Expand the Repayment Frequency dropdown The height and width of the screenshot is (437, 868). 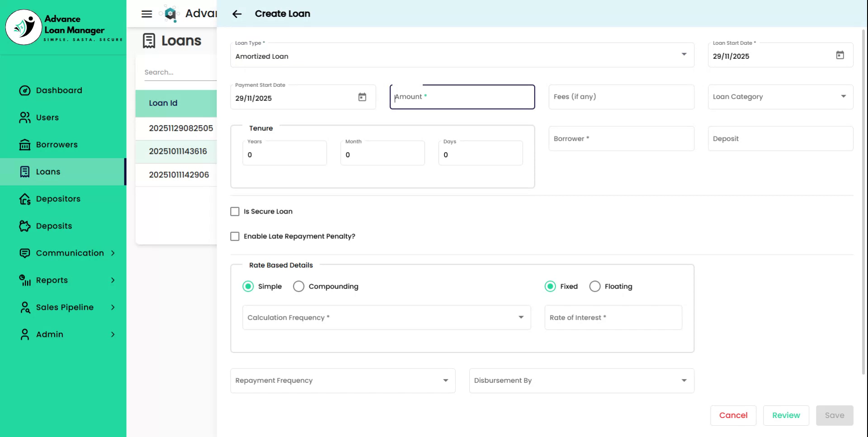343,380
